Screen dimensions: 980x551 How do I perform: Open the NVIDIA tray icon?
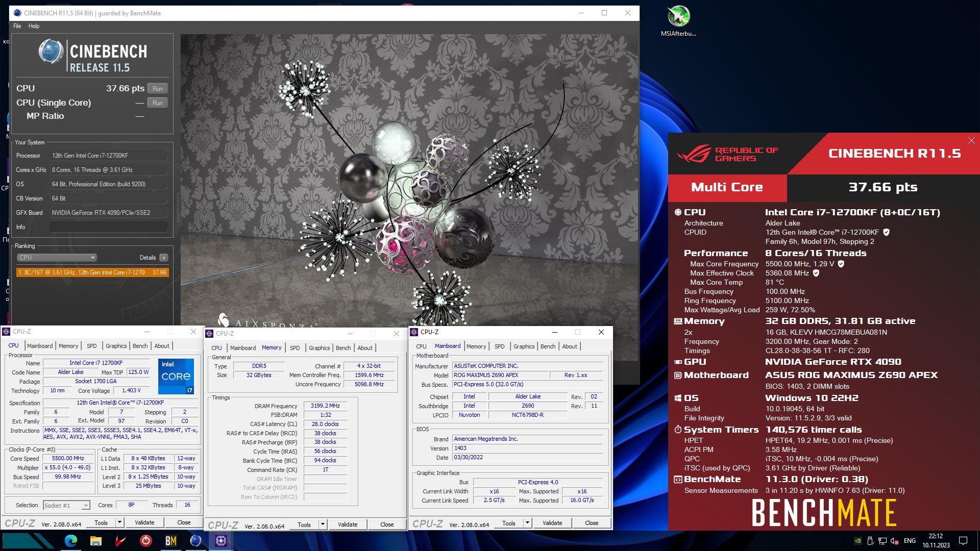858,541
